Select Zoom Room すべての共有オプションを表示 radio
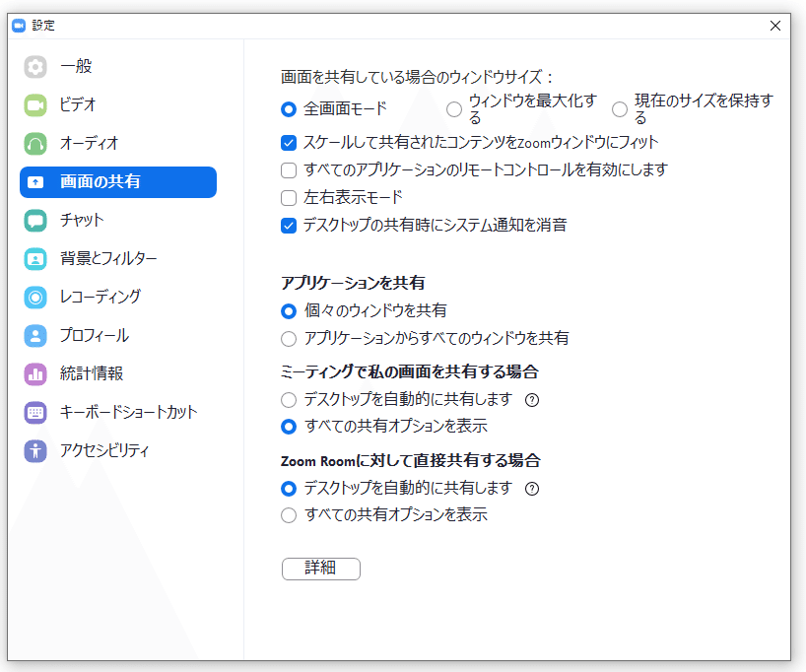Screen dimensions: 806x672 coord(289,515)
